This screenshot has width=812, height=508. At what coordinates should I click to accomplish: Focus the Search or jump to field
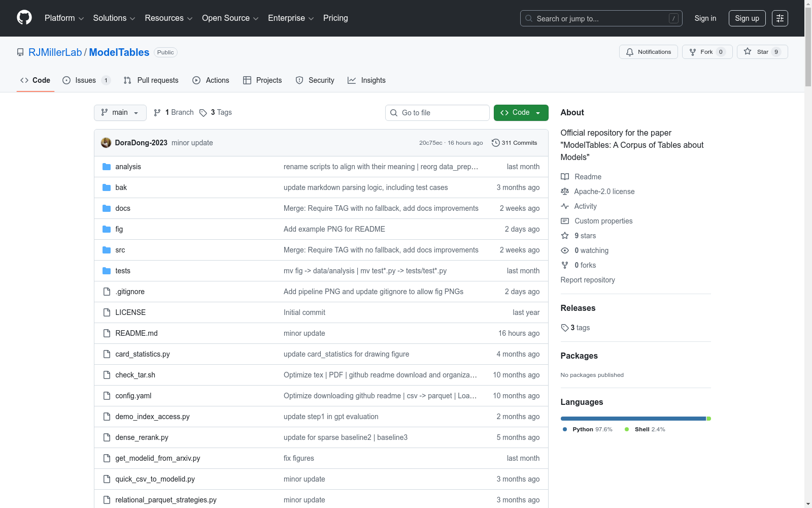601,18
